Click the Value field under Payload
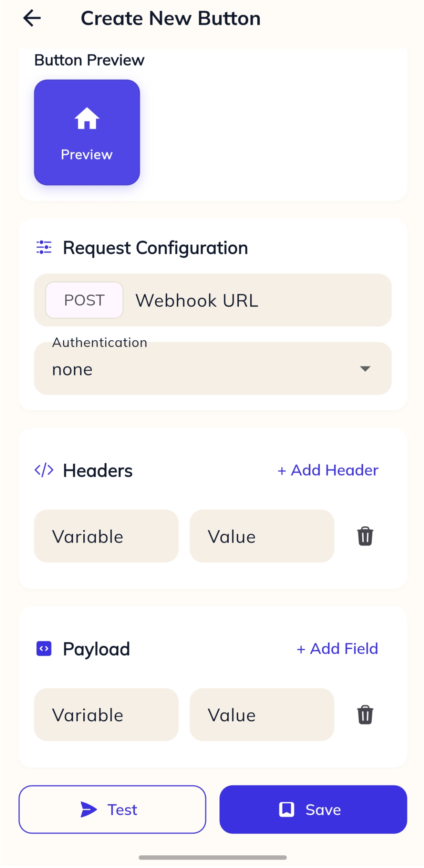Viewport: 424px width, 868px height. (x=262, y=715)
